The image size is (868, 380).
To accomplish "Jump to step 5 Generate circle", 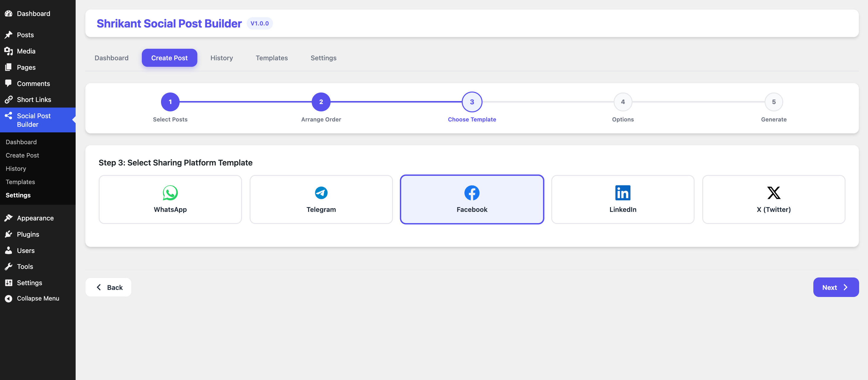I will 774,102.
